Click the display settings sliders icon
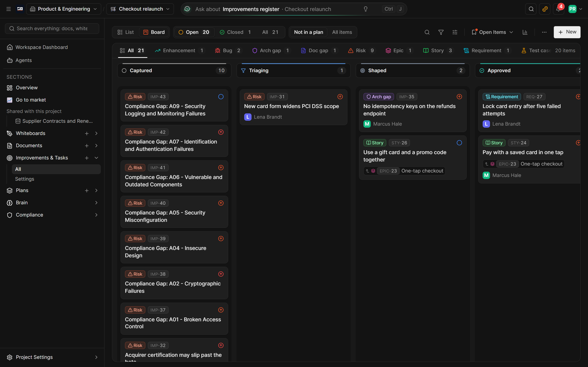The image size is (588, 367). coord(455,32)
